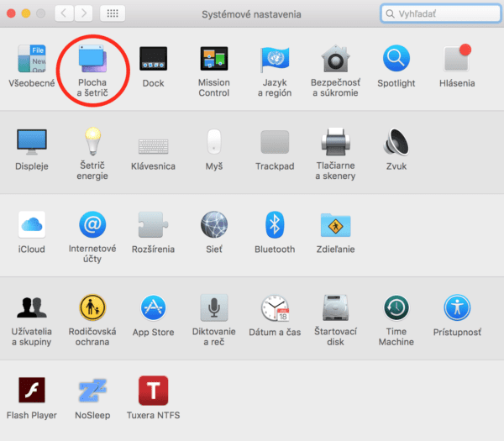Click the back navigation arrow
The height and width of the screenshot is (441, 504).
[64, 13]
